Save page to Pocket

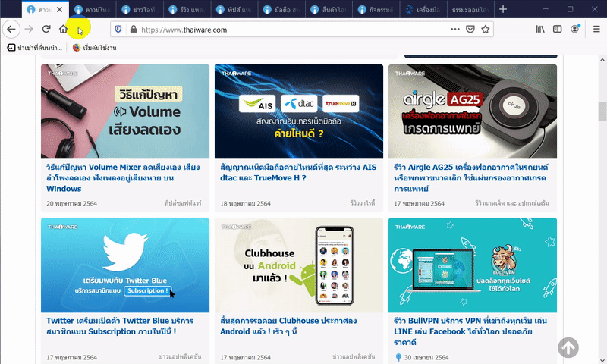[470, 29]
